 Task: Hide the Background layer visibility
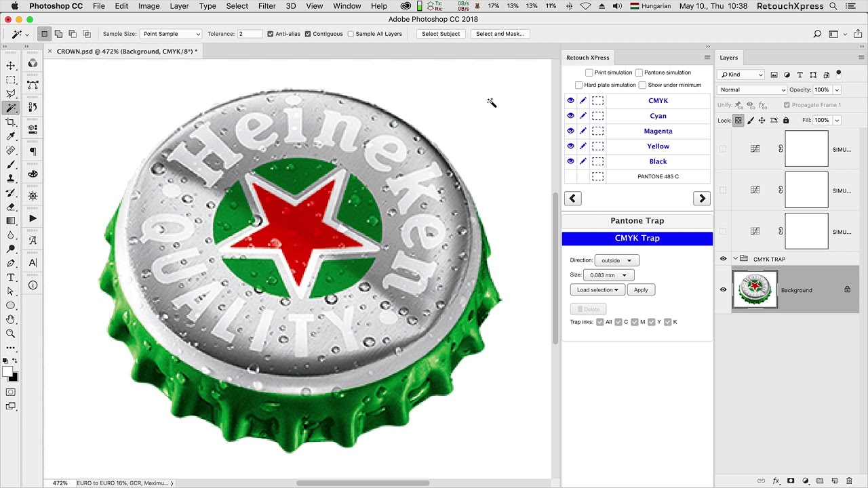coord(723,290)
